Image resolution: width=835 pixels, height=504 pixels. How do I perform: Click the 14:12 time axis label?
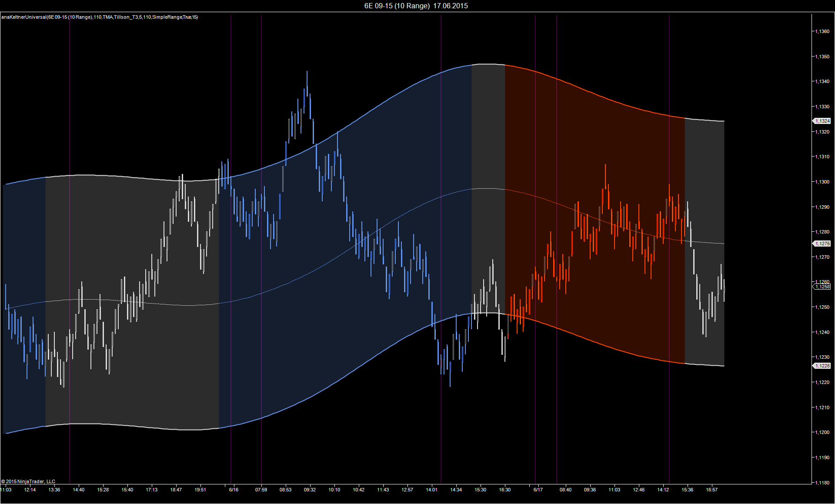[663, 490]
